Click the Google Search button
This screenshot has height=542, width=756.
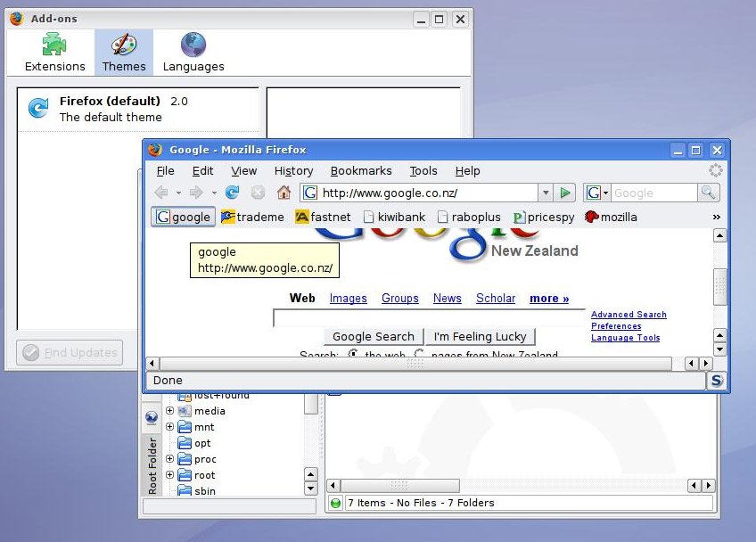[373, 336]
